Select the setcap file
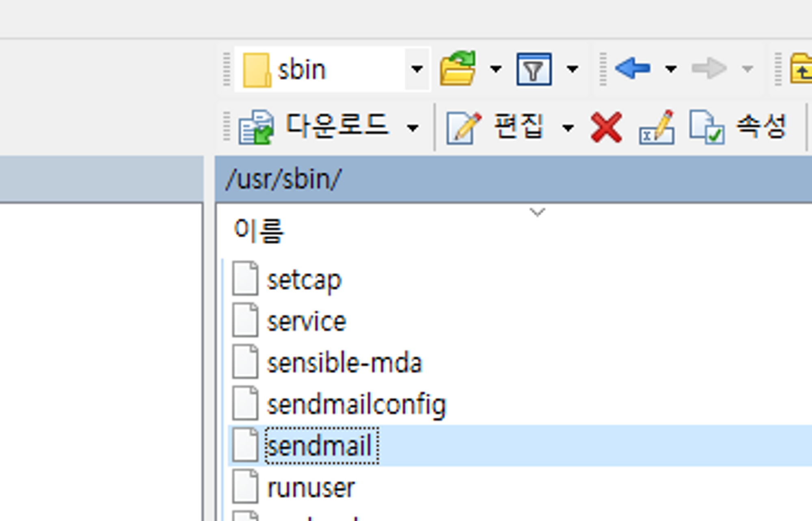This screenshot has height=521, width=812. pos(304,280)
